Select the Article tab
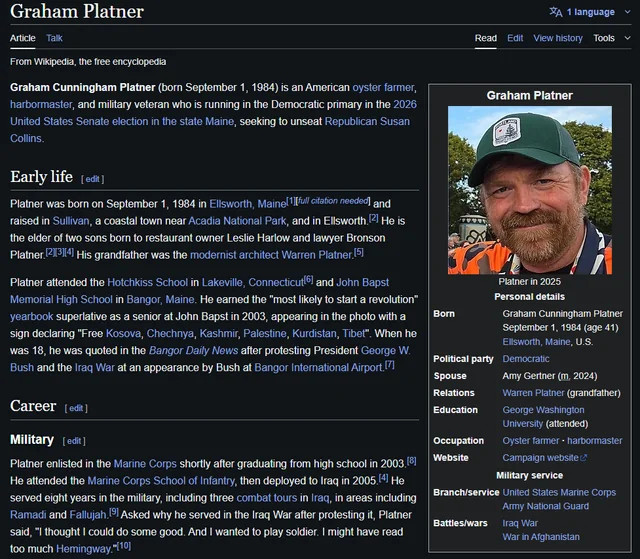This screenshot has width=640, height=559. pos(22,38)
